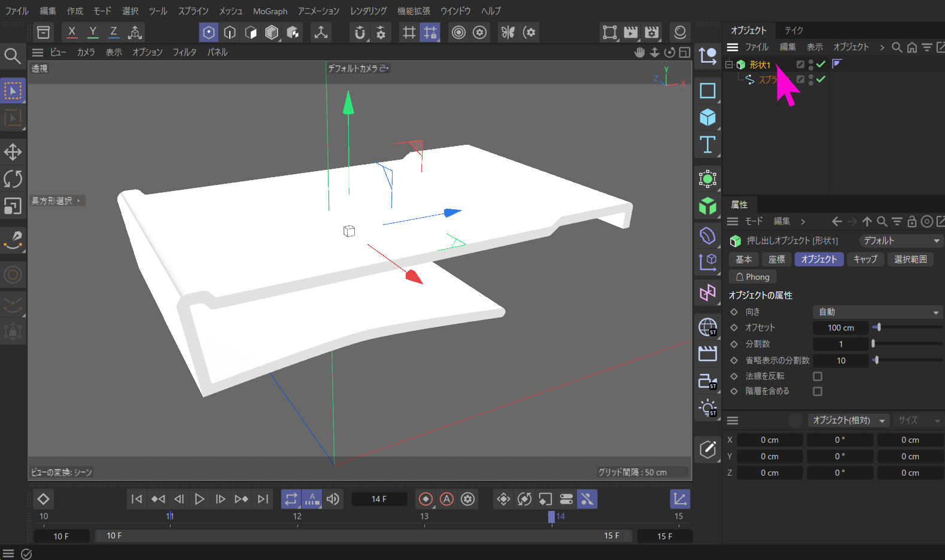
Task: Click the Record active objects button
Action: tap(426, 499)
